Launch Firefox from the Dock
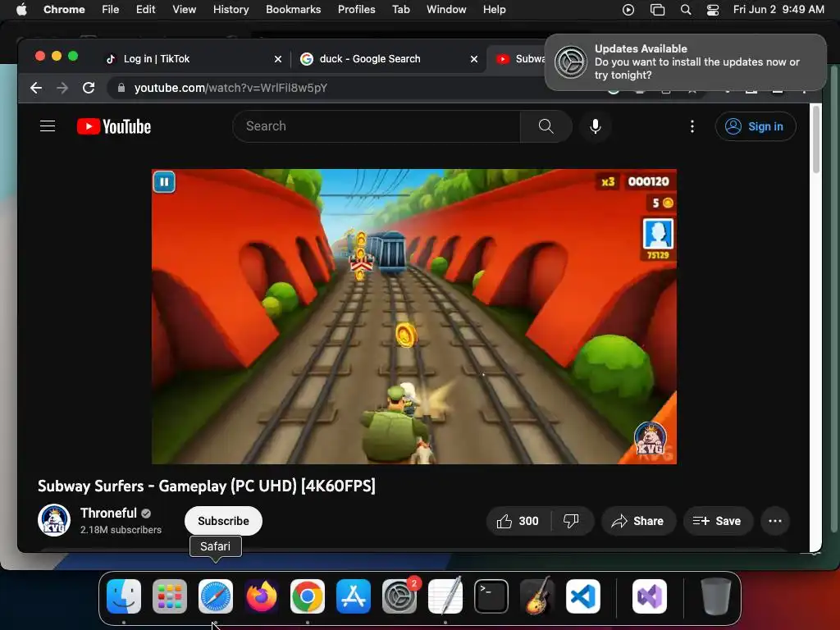This screenshot has height=630, width=840. click(262, 596)
